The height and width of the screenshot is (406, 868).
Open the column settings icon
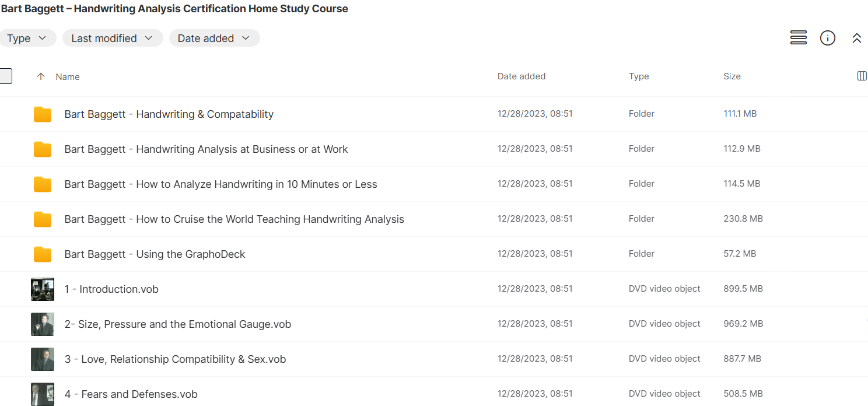point(862,76)
